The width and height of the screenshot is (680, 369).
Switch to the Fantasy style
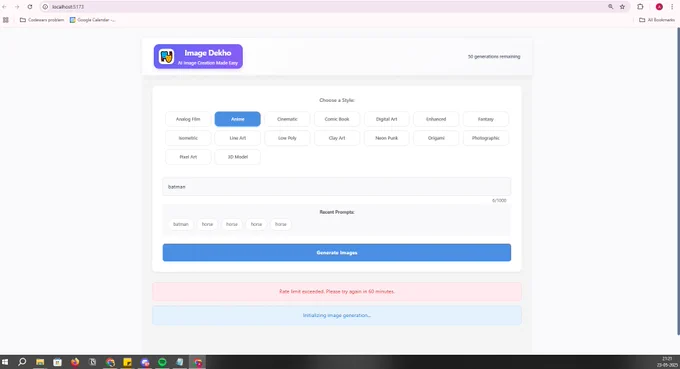click(486, 119)
